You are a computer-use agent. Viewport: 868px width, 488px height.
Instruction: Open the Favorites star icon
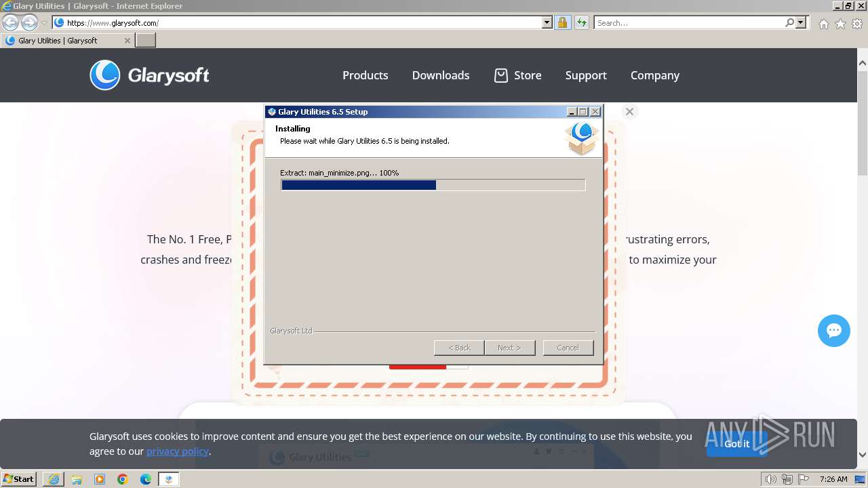840,24
